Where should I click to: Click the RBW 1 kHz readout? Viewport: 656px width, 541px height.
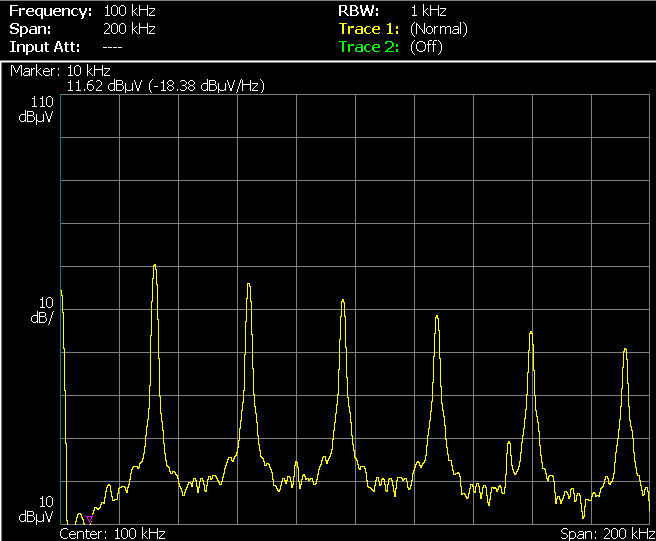[x=392, y=11]
